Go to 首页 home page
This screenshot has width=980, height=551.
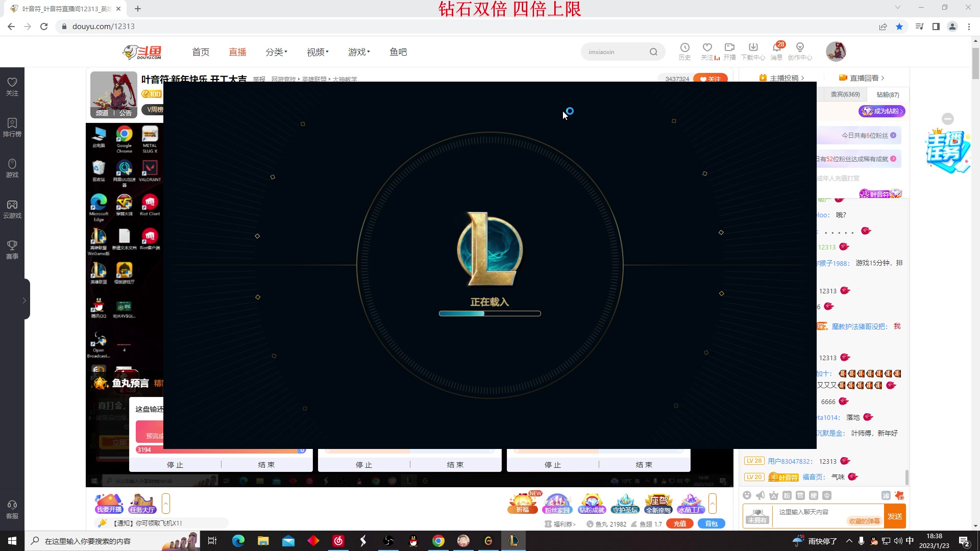201,52
